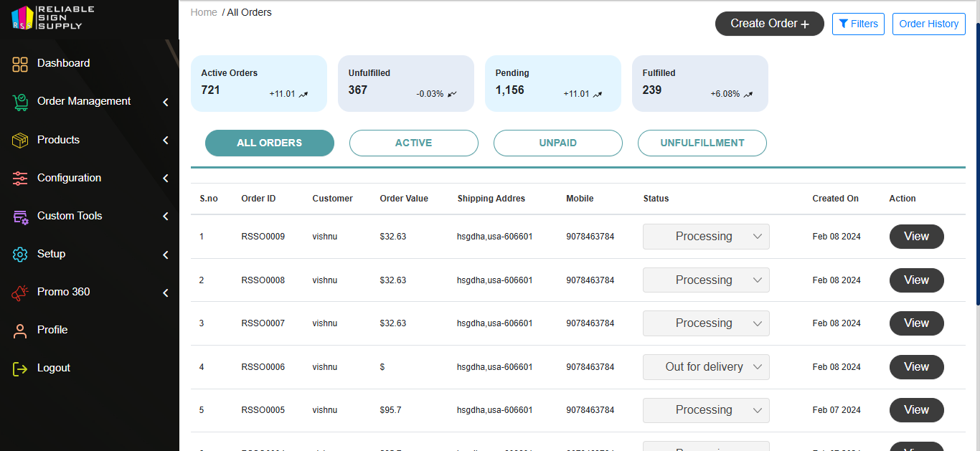
Task: Switch to the ACTIVE orders tab
Action: click(x=413, y=143)
